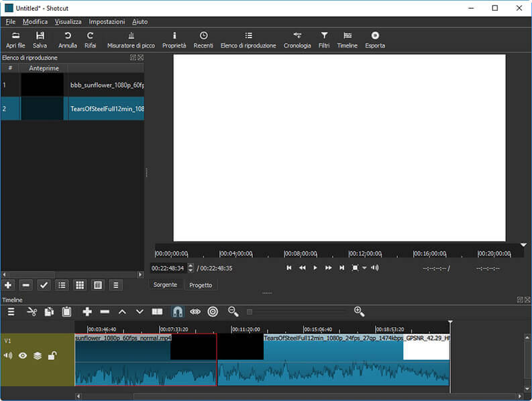Switch playlist to tiles grid view
The image size is (532, 401).
(80, 285)
